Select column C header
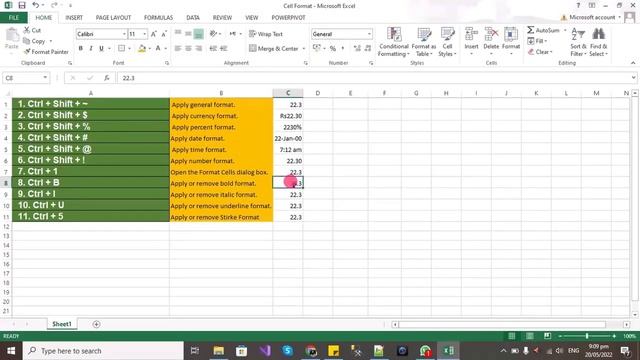The width and height of the screenshot is (640, 360). pyautogui.click(x=288, y=93)
